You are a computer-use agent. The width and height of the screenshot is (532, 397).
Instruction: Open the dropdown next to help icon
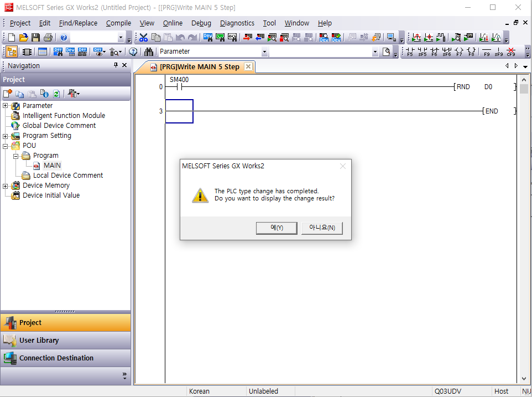point(121,37)
